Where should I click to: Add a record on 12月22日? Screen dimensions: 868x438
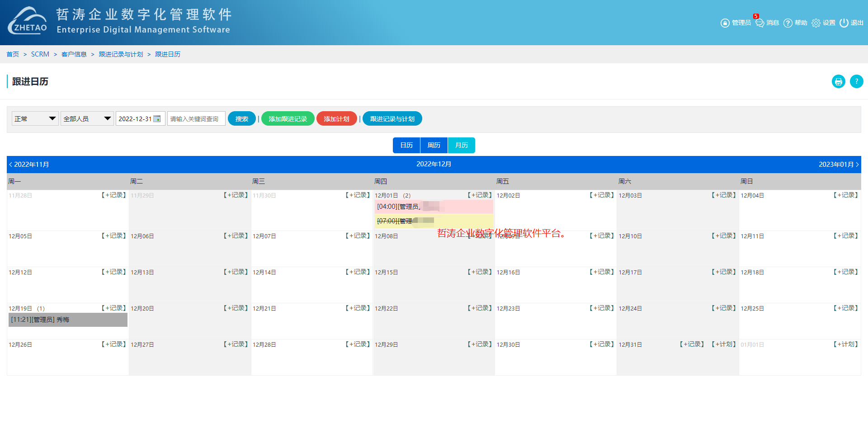[x=480, y=308]
